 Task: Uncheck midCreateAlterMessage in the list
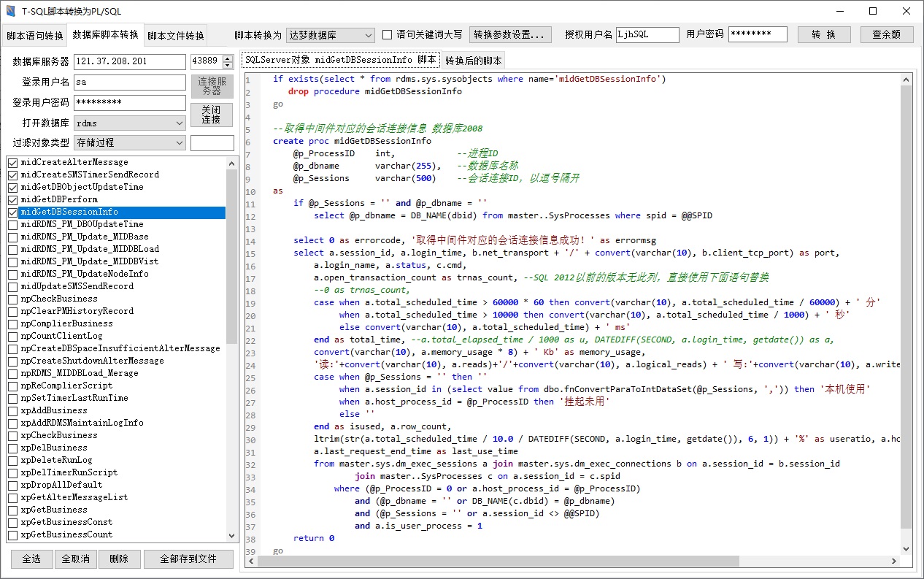12,162
